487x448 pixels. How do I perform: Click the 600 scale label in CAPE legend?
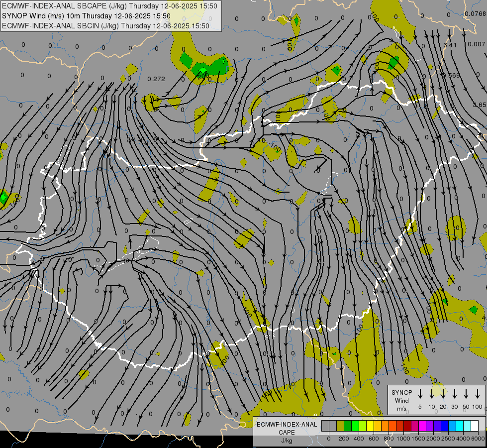pyautogui.click(x=374, y=439)
